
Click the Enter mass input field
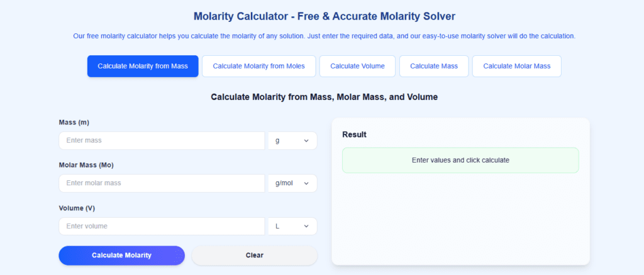pyautogui.click(x=162, y=141)
